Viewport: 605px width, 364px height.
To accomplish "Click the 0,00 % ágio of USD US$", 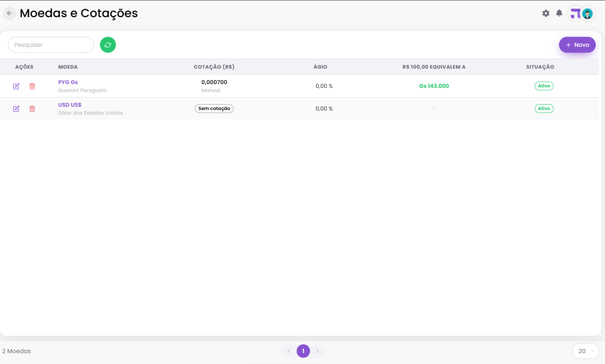I will 324,108.
